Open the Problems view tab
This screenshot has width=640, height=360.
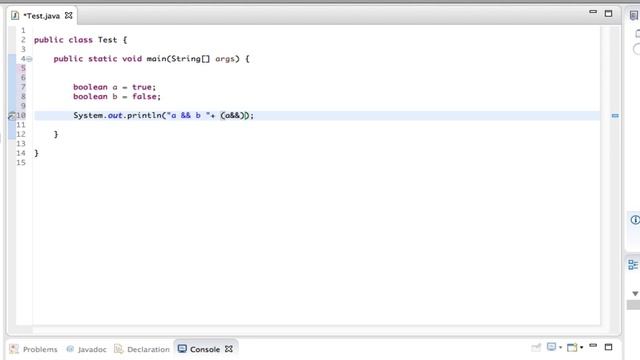pos(34,349)
